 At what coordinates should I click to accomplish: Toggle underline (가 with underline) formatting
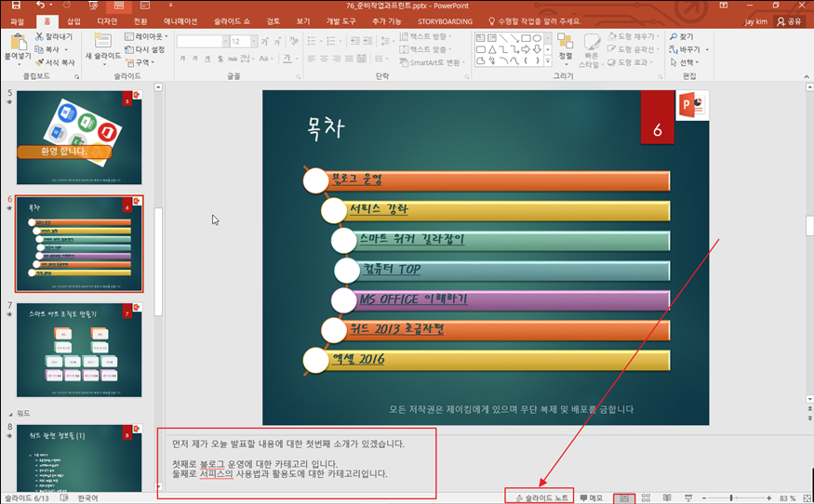[x=207, y=59]
